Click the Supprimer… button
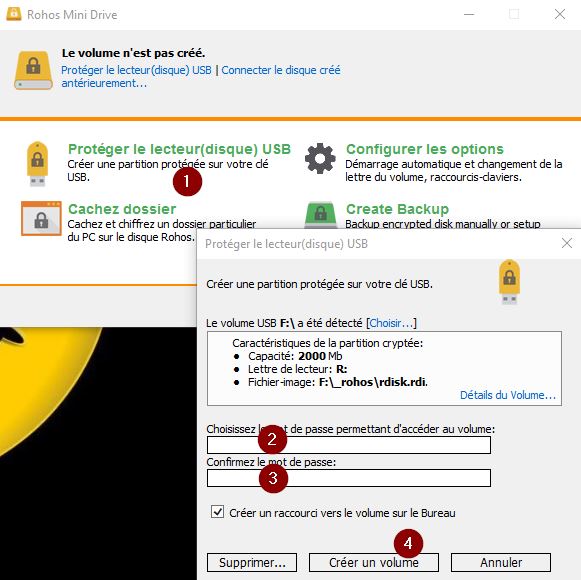This screenshot has height=580, width=581. coord(252,563)
